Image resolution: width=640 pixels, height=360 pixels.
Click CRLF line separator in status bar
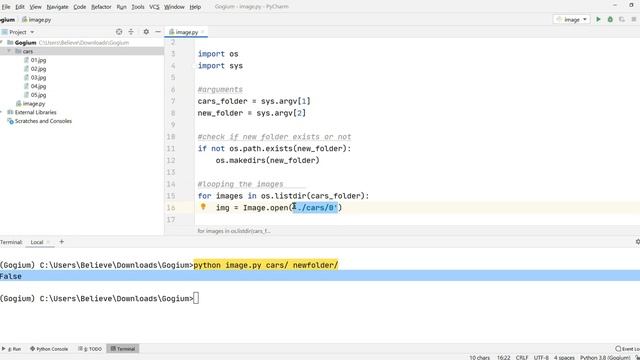pyautogui.click(x=522, y=358)
